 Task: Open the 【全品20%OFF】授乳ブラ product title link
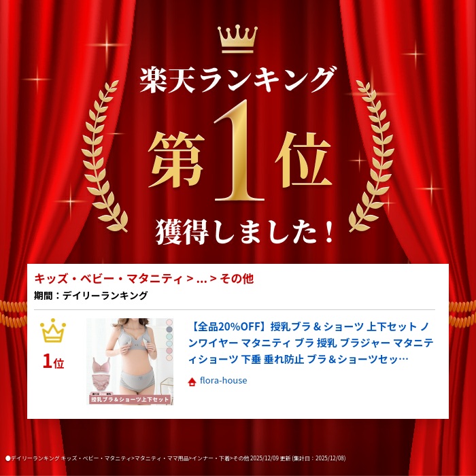[x=310, y=343]
